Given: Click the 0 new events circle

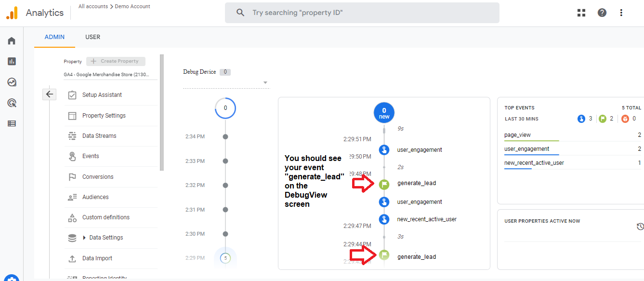Looking at the screenshot, I should [384, 113].
